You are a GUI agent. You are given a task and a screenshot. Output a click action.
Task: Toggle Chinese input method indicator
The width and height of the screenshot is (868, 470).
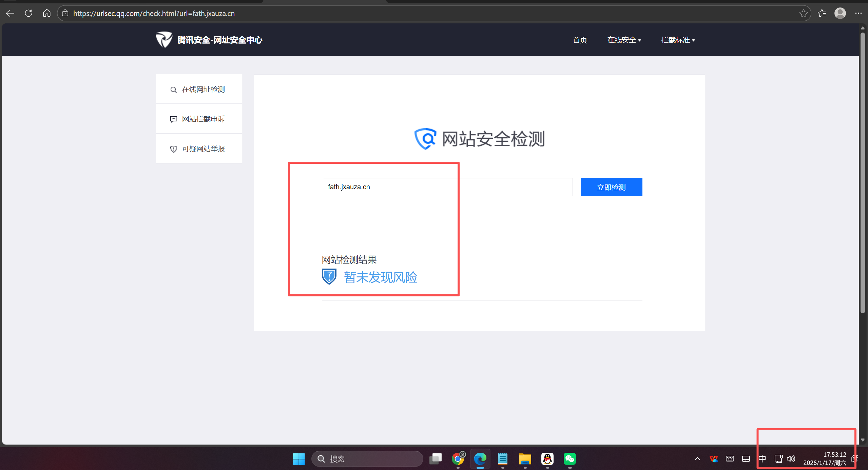click(x=762, y=459)
